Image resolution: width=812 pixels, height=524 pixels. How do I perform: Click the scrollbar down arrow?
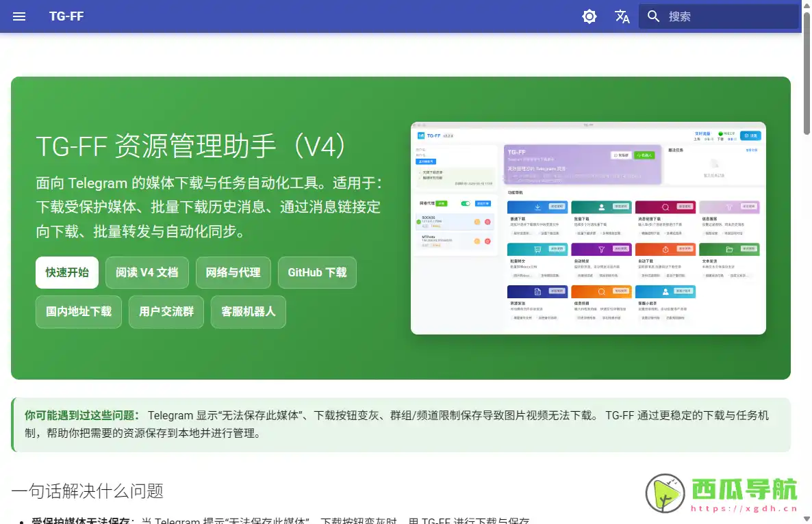coord(807,519)
